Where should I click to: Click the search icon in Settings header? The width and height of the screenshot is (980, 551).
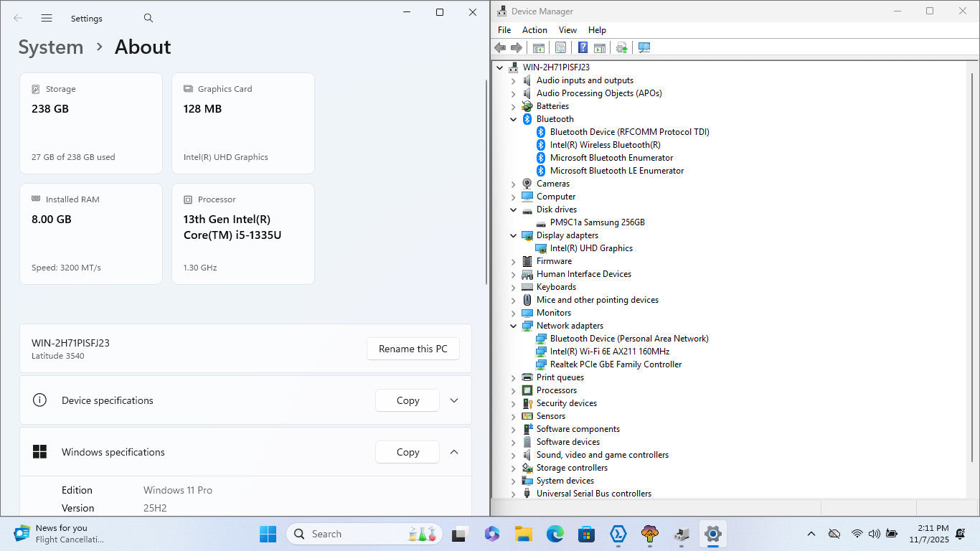pyautogui.click(x=149, y=18)
